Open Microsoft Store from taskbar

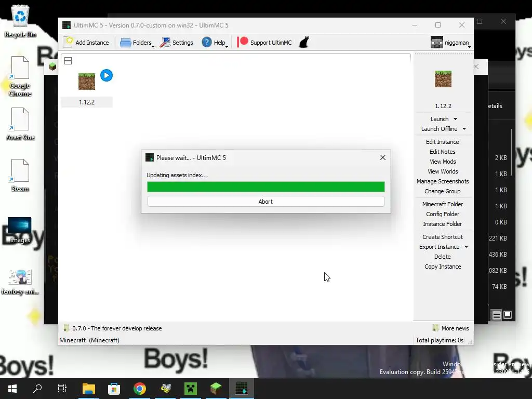point(114,389)
